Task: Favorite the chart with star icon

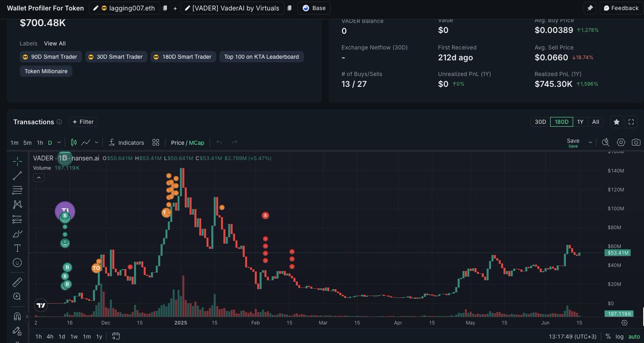Action: pos(617,122)
